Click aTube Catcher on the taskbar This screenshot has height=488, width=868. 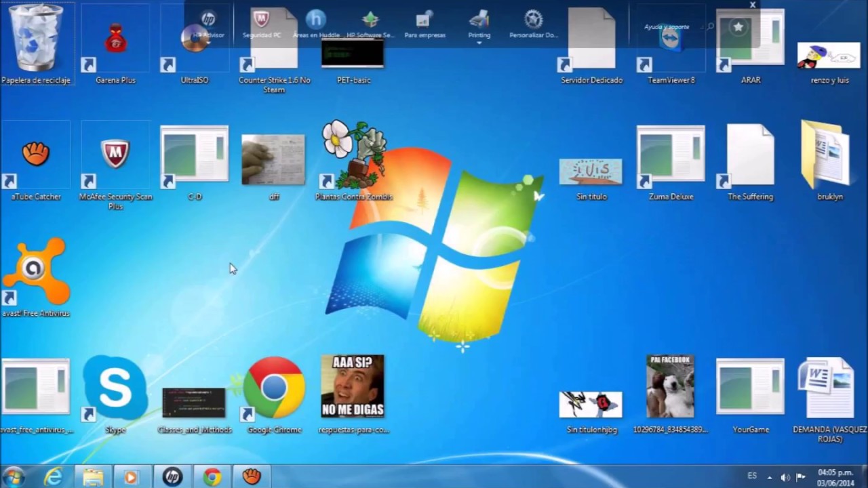point(252,477)
